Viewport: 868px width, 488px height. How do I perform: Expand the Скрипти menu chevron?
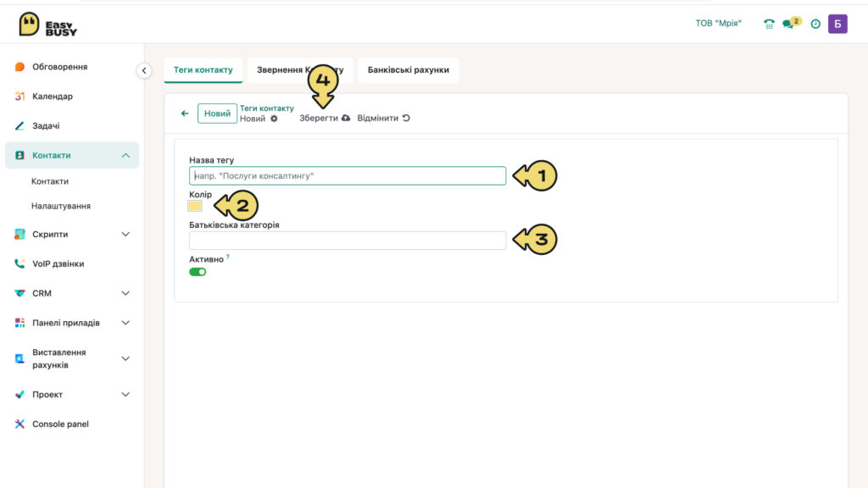pos(125,234)
